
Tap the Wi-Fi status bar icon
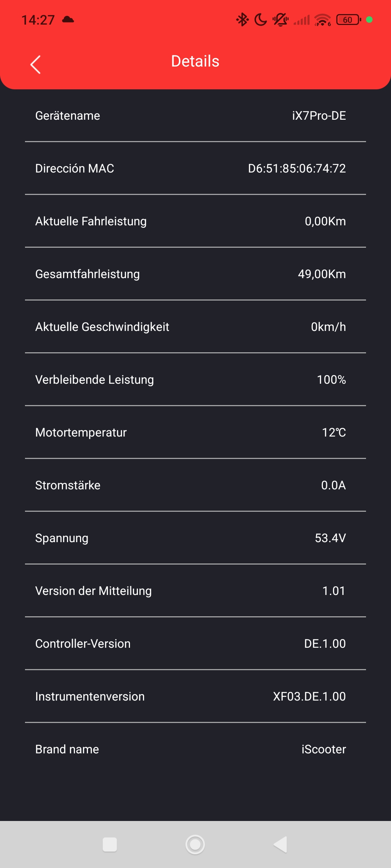pos(322,20)
